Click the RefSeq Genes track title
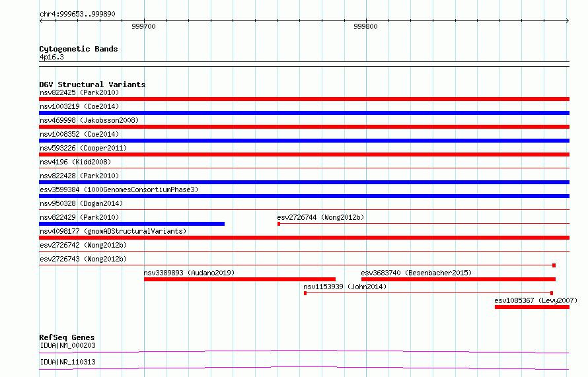The height and width of the screenshot is (377, 588). coord(67,337)
